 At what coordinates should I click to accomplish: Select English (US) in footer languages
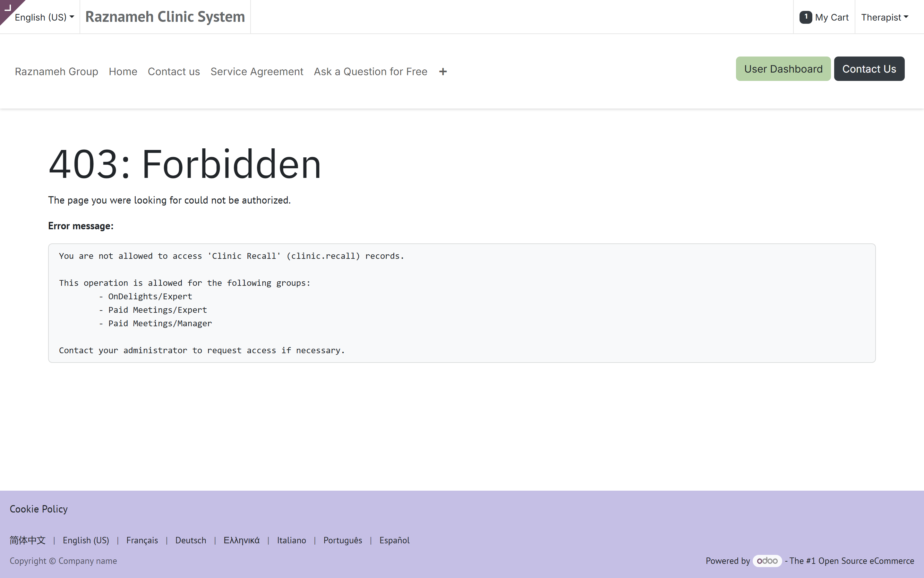click(86, 540)
